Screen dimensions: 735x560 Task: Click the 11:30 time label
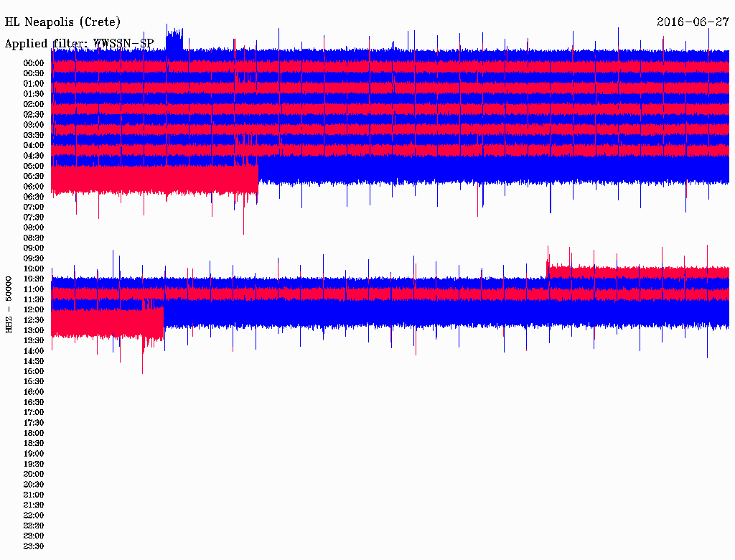(x=34, y=299)
